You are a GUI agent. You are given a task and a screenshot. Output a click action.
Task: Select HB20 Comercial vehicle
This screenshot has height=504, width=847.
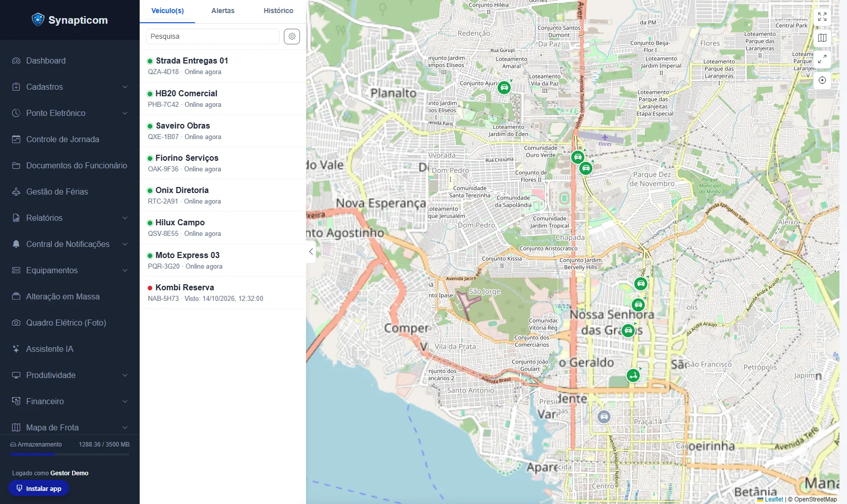coord(223,99)
